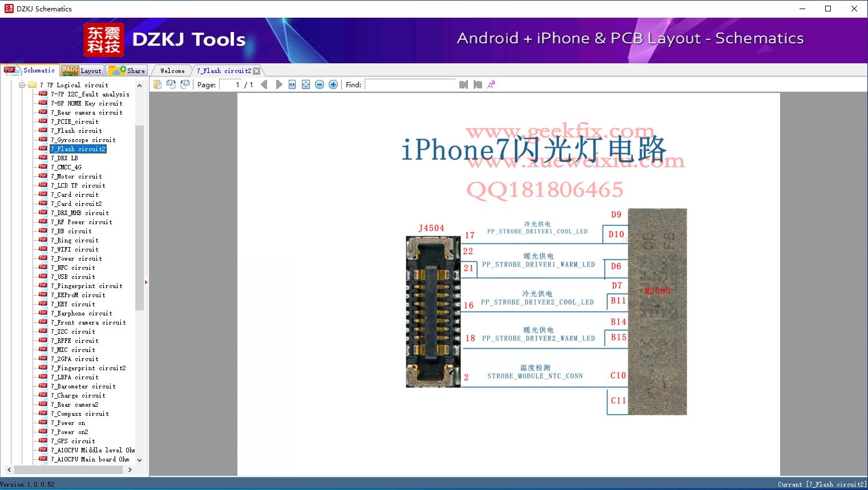Open the Layout tab
868x490 pixels.
[x=82, y=70]
